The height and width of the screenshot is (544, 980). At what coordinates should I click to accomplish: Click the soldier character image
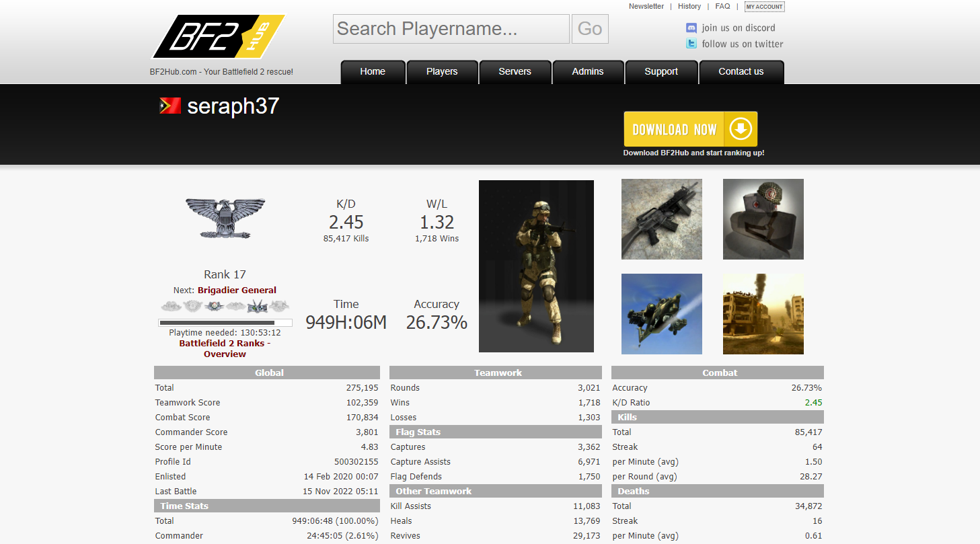536,266
